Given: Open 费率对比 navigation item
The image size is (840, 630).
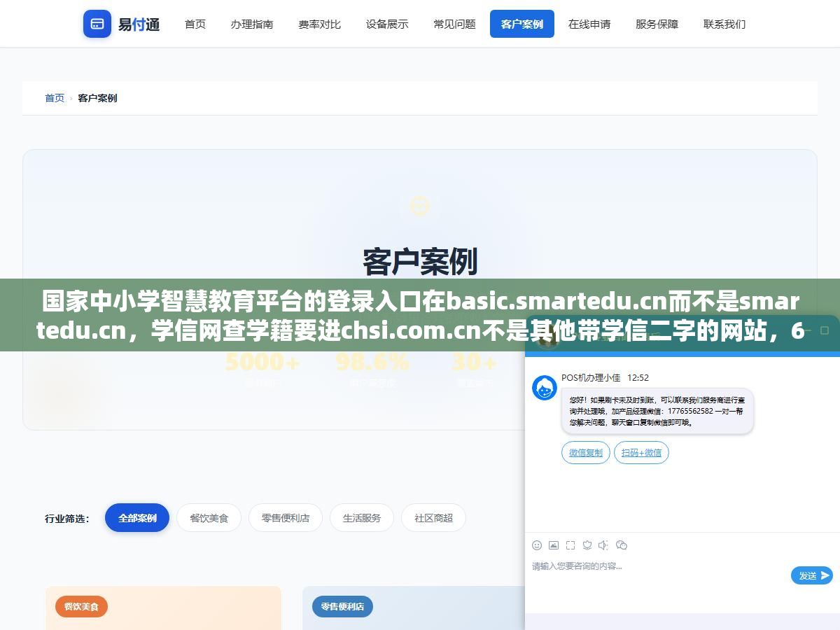Looking at the screenshot, I should click(x=319, y=24).
